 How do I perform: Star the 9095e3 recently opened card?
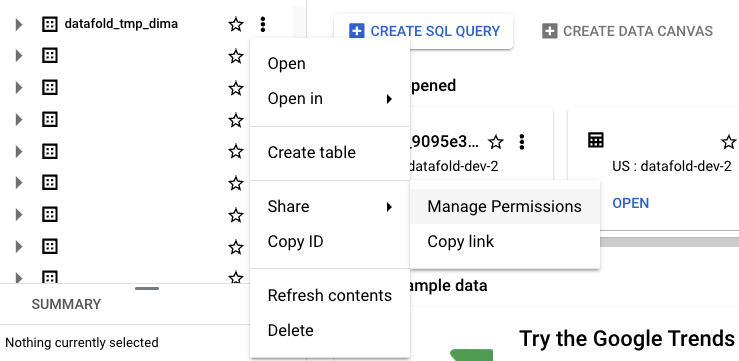[x=495, y=142]
